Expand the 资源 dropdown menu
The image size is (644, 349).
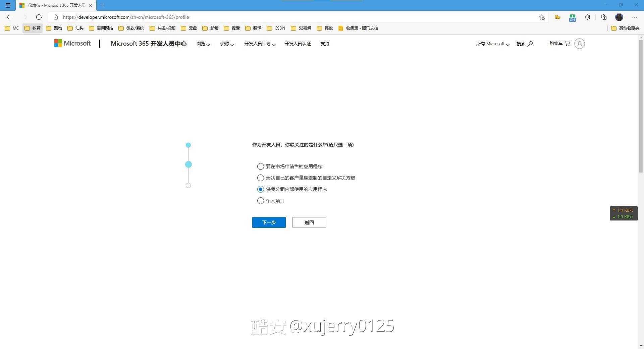[x=227, y=44]
